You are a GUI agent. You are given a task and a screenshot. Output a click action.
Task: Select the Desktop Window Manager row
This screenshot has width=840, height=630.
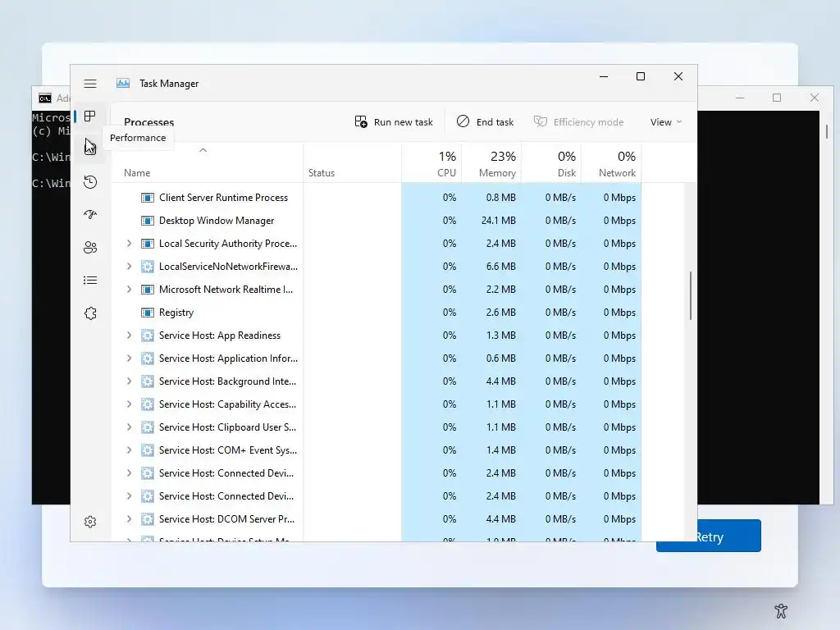(x=376, y=221)
